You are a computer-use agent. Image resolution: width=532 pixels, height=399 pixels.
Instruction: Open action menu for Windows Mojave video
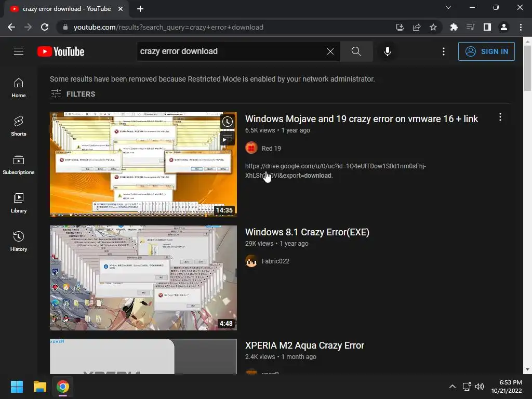pyautogui.click(x=500, y=117)
